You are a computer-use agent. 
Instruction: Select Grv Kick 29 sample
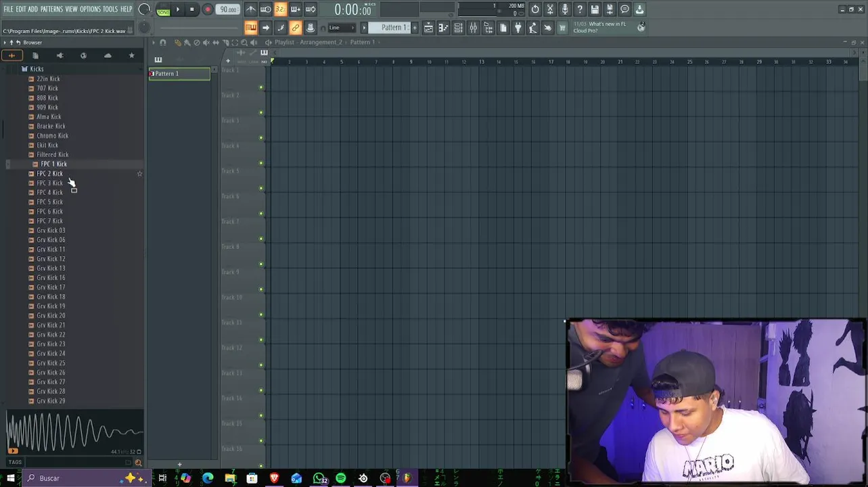click(51, 401)
